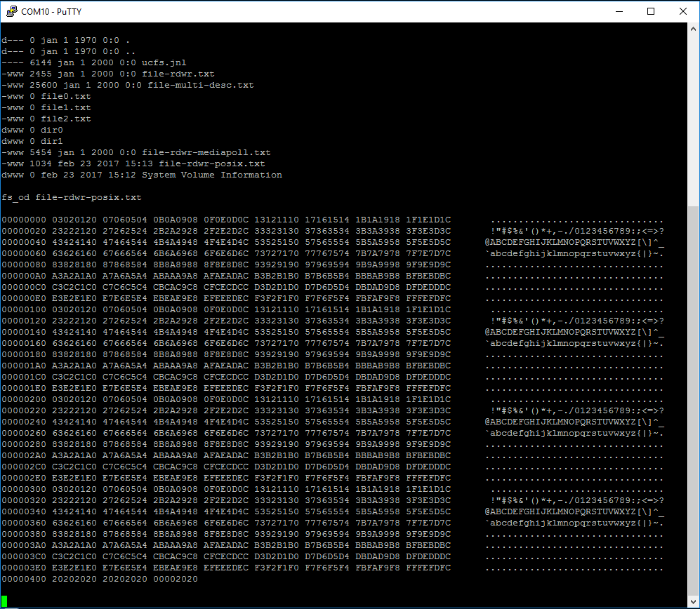Click the offset '000000A0' in hex dump
700x609 pixels.
24,276
